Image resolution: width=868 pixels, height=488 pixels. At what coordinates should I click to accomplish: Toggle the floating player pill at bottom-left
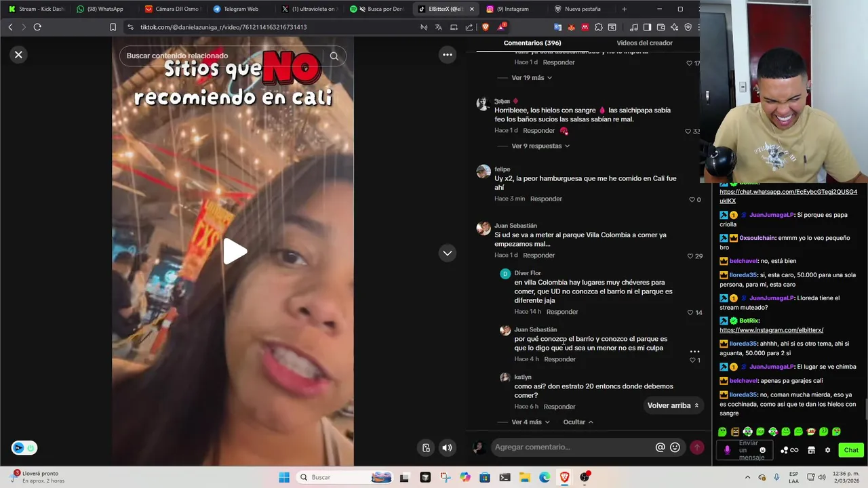pos(24,447)
